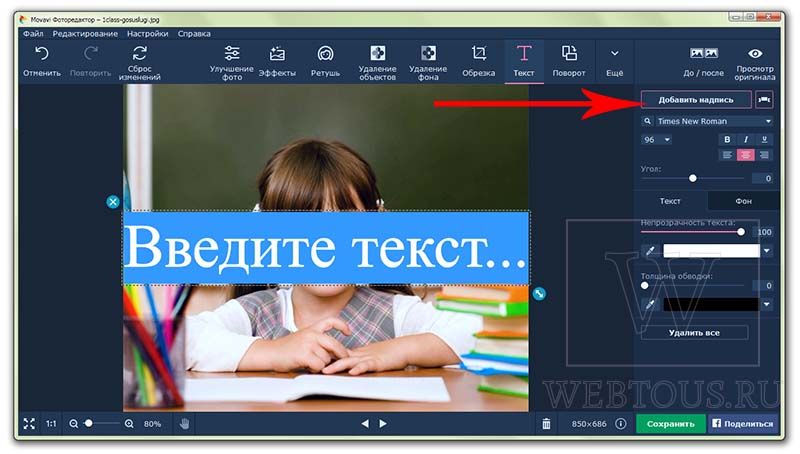Open the Эффекты tool
The height and width of the screenshot is (454, 800).
277,62
